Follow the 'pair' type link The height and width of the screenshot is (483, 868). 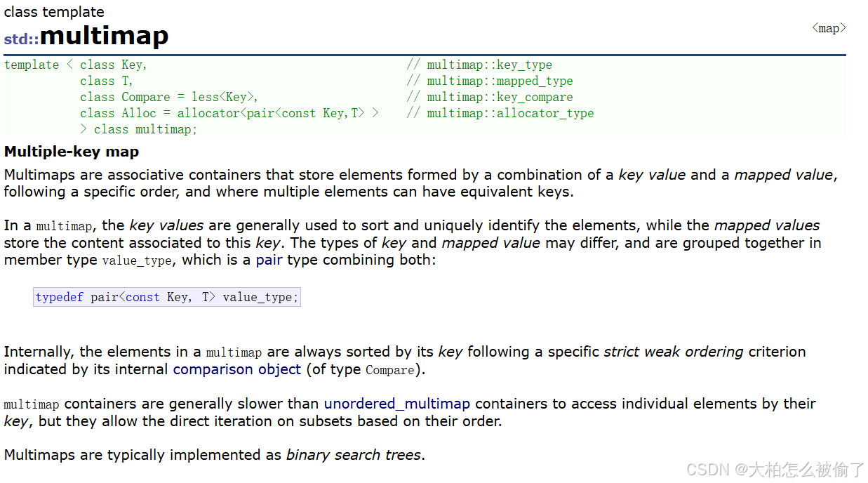pyautogui.click(x=269, y=260)
